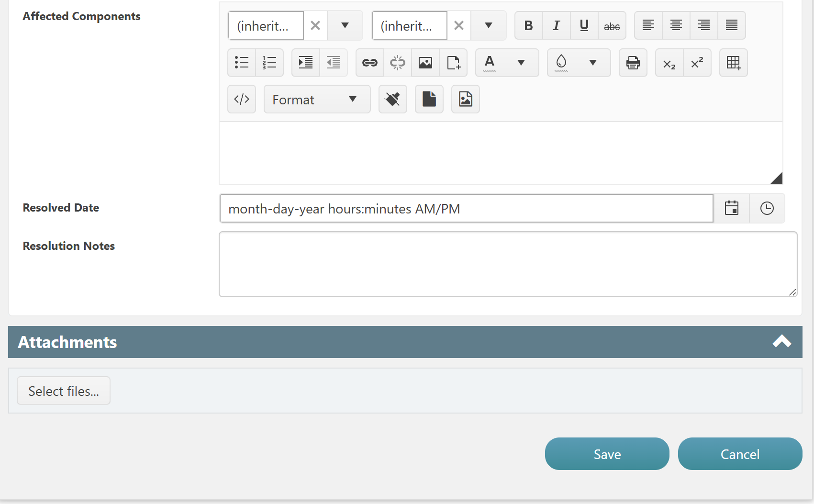Save the record
This screenshot has height=504, width=814.
(x=607, y=454)
